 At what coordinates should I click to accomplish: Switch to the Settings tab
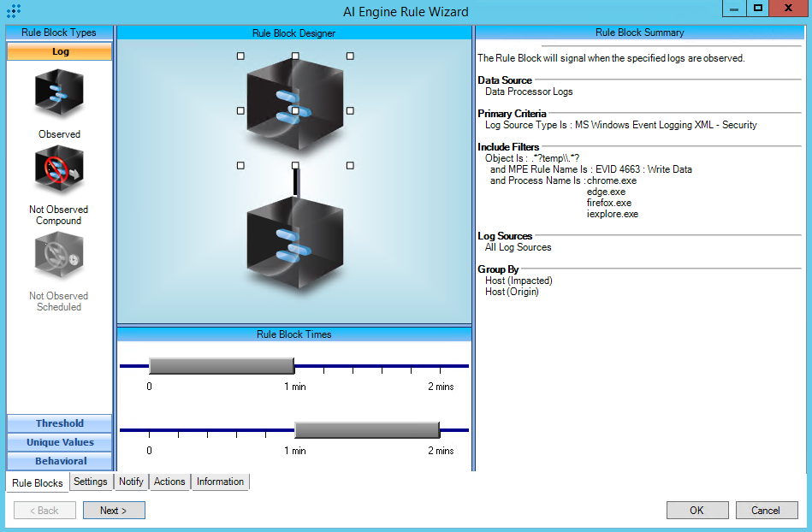point(91,482)
